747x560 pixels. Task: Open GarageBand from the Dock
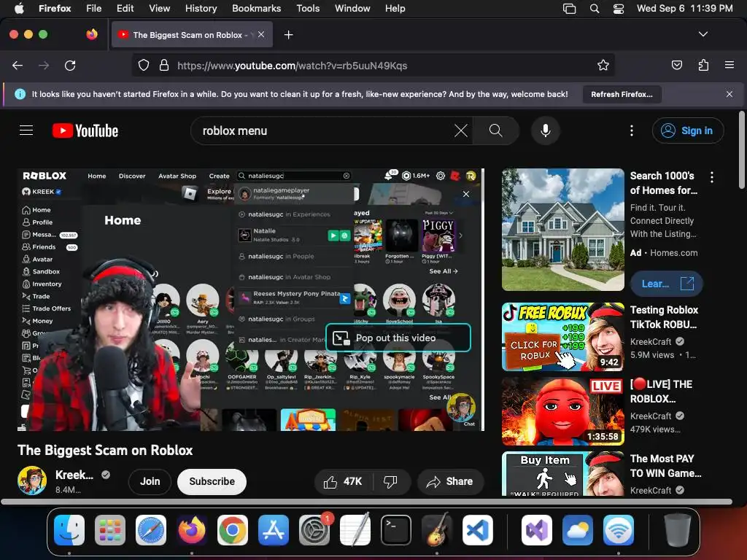click(437, 529)
